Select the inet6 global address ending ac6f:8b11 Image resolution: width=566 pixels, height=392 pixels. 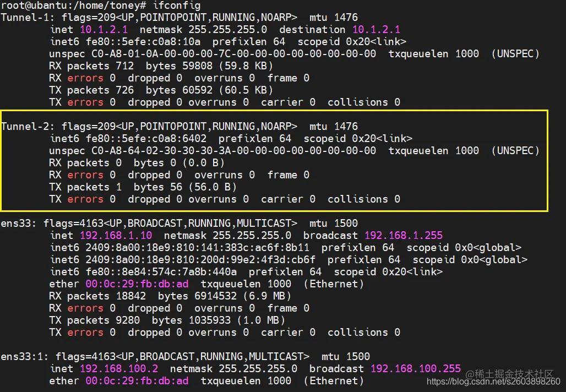tap(198, 248)
